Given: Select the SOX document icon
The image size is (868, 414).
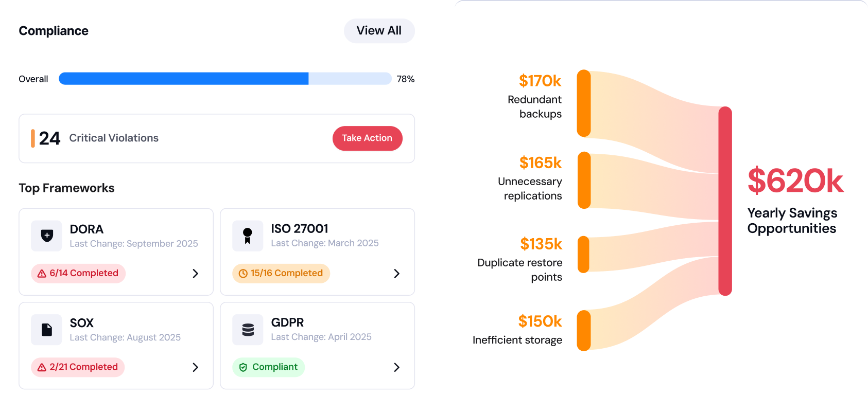Looking at the screenshot, I should tap(46, 329).
